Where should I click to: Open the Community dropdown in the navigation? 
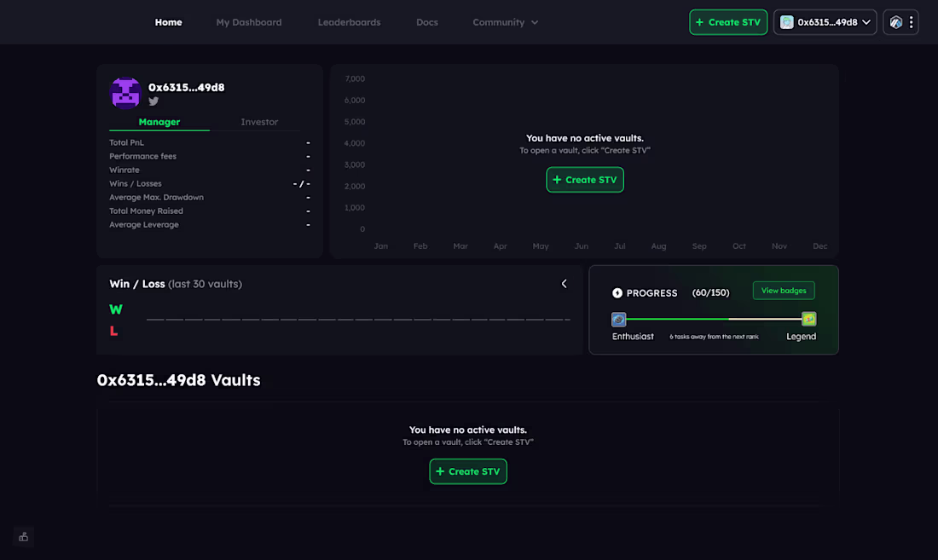[505, 22]
